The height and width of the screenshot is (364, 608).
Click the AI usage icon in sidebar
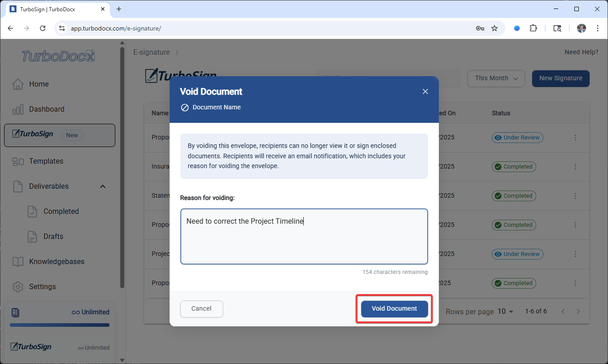click(x=15, y=312)
